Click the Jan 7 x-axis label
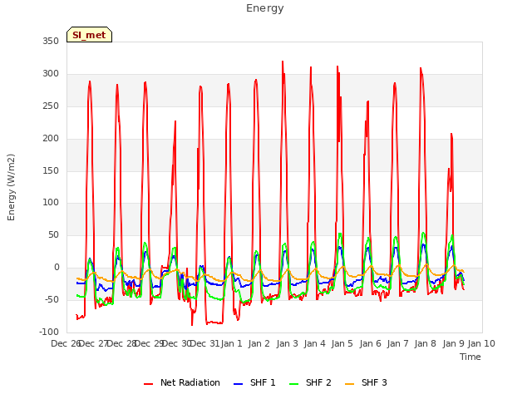Screen dimensions: 532x399 pos(397,343)
